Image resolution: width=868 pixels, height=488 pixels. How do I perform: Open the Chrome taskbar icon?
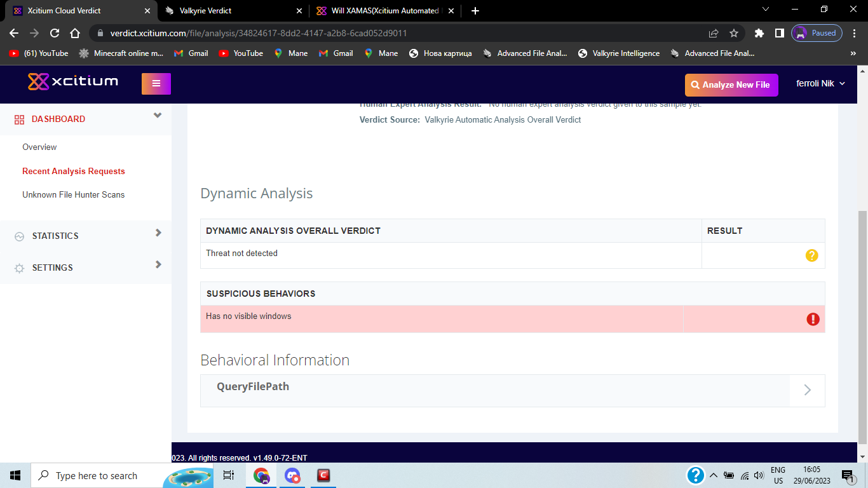coord(261,475)
